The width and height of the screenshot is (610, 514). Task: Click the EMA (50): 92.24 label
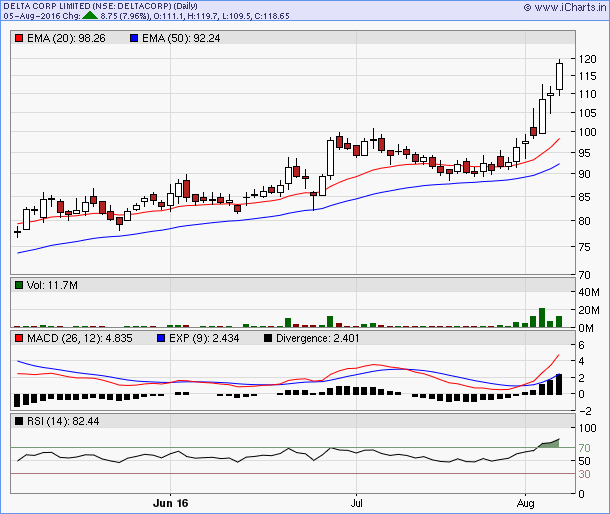(181, 39)
